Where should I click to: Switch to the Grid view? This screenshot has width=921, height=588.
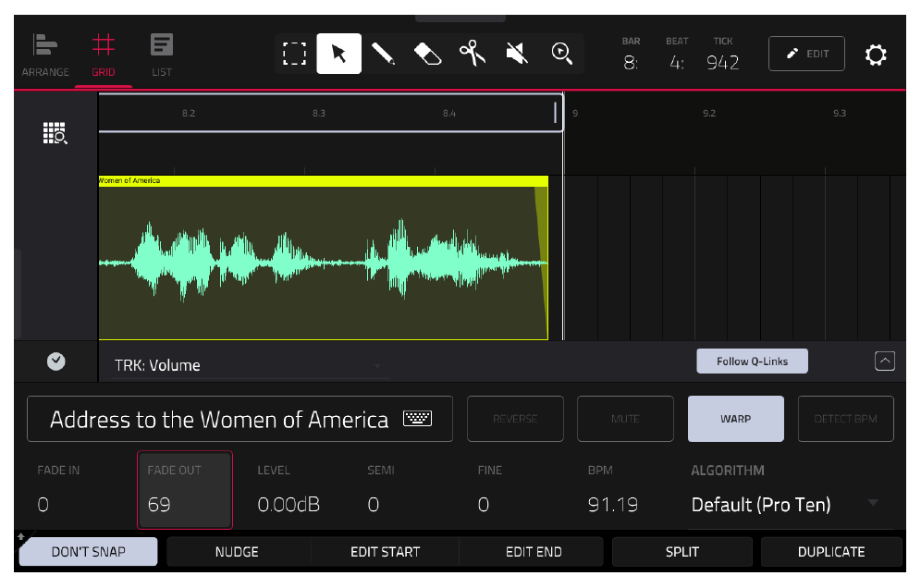pos(104,55)
